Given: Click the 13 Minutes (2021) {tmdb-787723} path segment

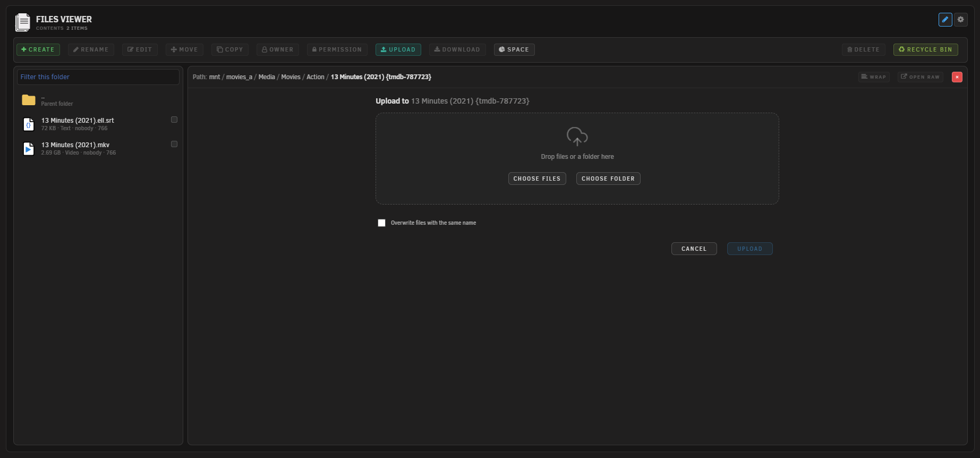Looking at the screenshot, I should pyautogui.click(x=381, y=77).
